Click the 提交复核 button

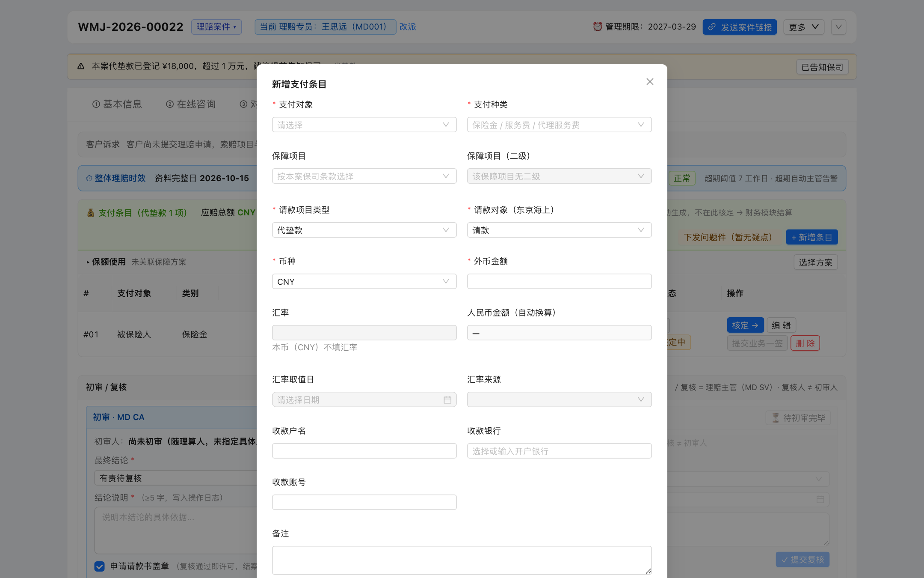click(x=803, y=560)
